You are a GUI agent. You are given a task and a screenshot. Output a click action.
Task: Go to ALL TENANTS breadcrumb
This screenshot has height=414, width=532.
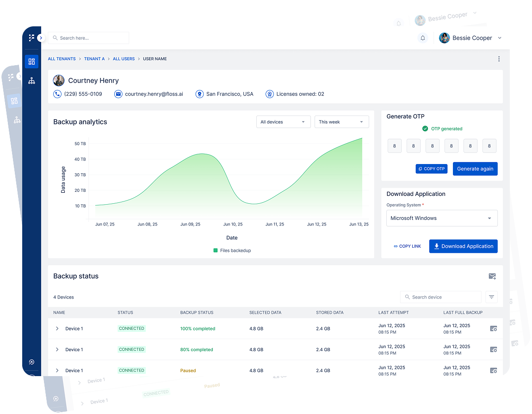pyautogui.click(x=62, y=59)
